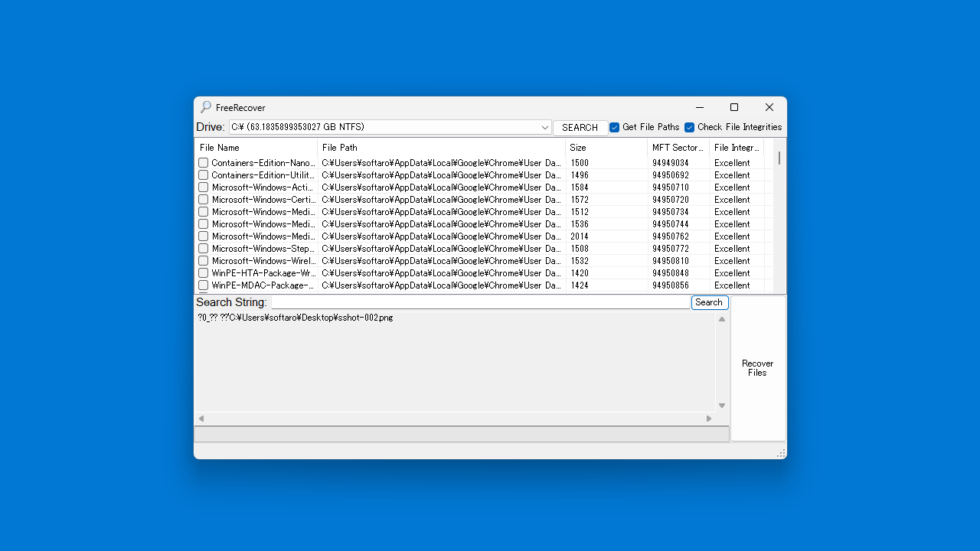The image size is (980, 551).
Task: Click MFT sector 94950772
Action: (x=671, y=249)
